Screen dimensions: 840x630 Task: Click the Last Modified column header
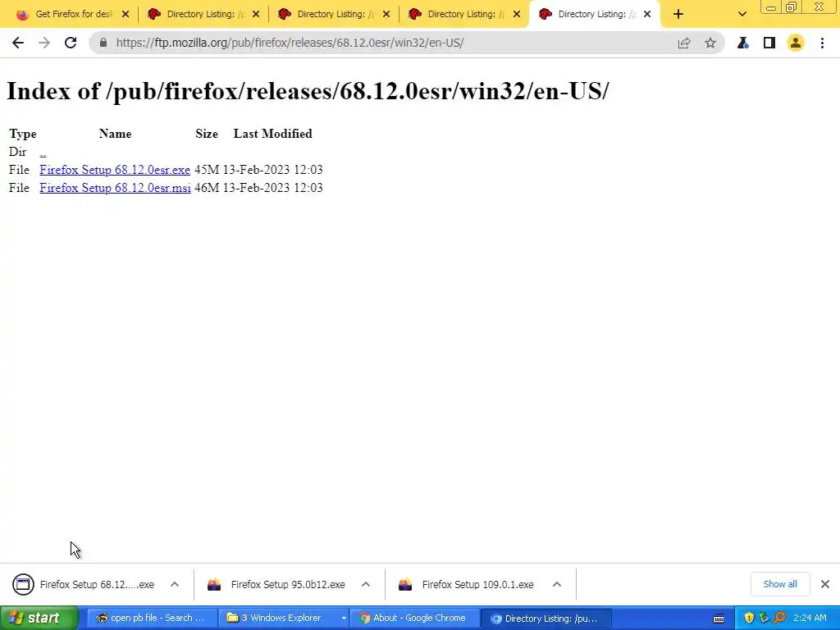[x=272, y=134]
